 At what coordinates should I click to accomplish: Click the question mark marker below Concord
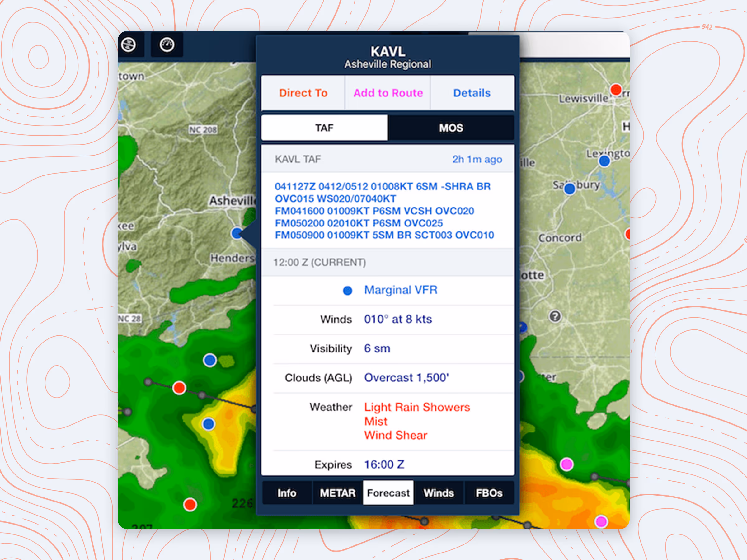555,316
